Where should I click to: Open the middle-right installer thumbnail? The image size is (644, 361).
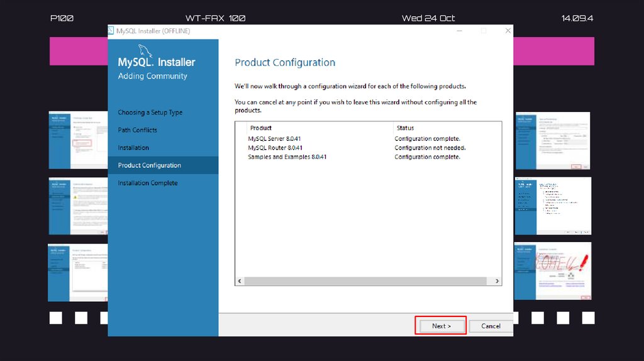(553, 206)
